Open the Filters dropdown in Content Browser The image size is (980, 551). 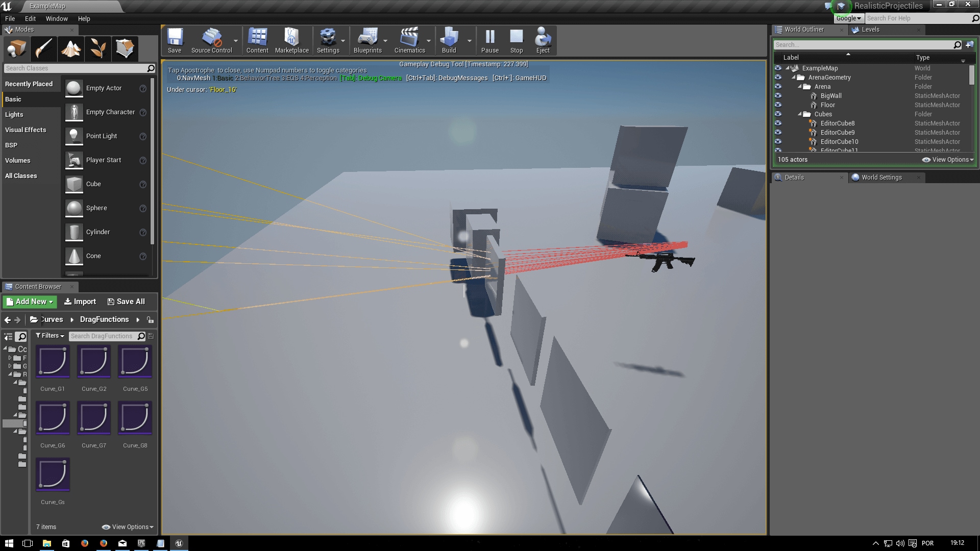pyautogui.click(x=49, y=336)
